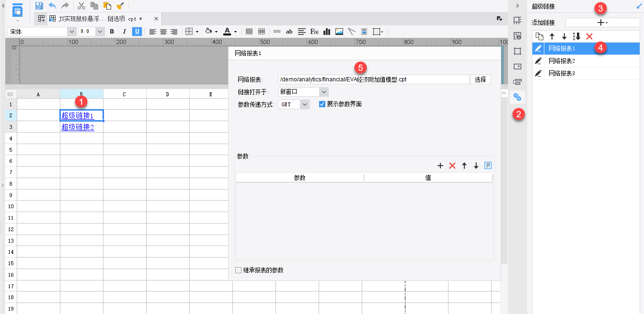The width and height of the screenshot is (644, 314).
Task: Open the conditional attributes panel in sidebar
Action: click(517, 82)
